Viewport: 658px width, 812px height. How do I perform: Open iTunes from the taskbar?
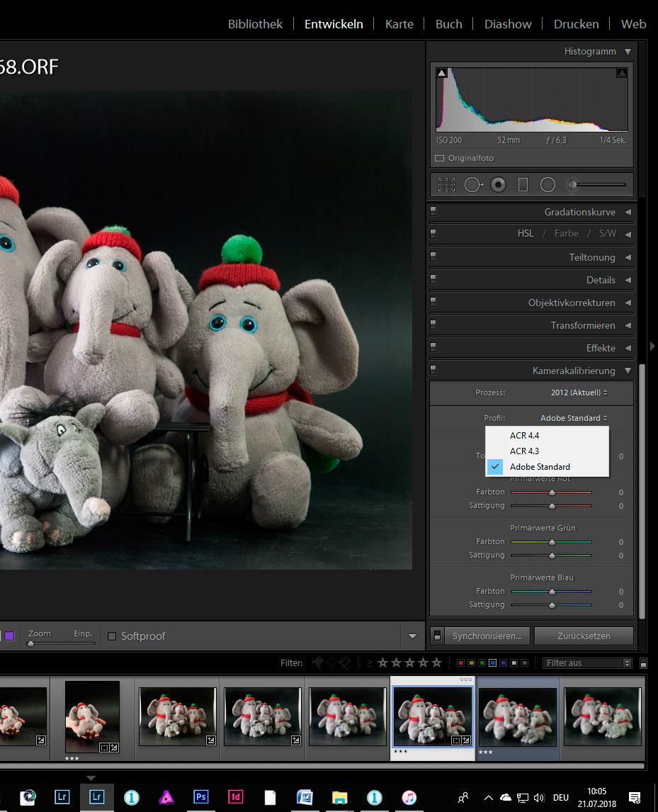(409, 797)
